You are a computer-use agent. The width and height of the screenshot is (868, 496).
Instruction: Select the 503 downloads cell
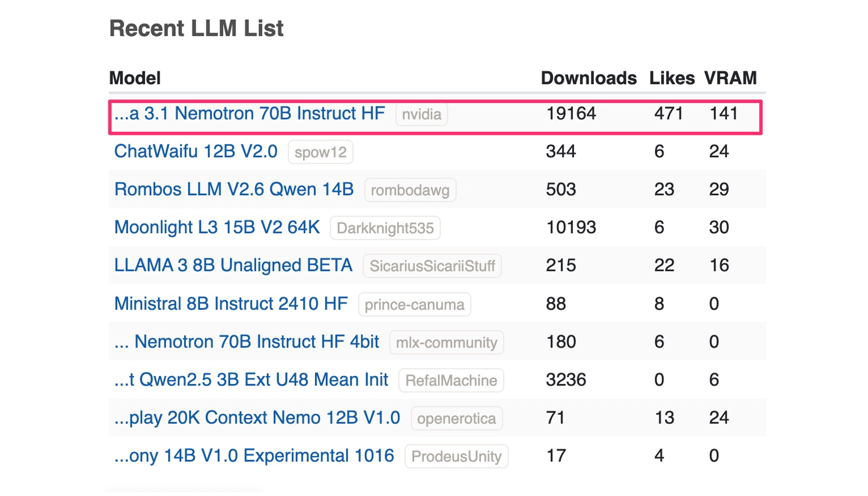click(x=561, y=189)
